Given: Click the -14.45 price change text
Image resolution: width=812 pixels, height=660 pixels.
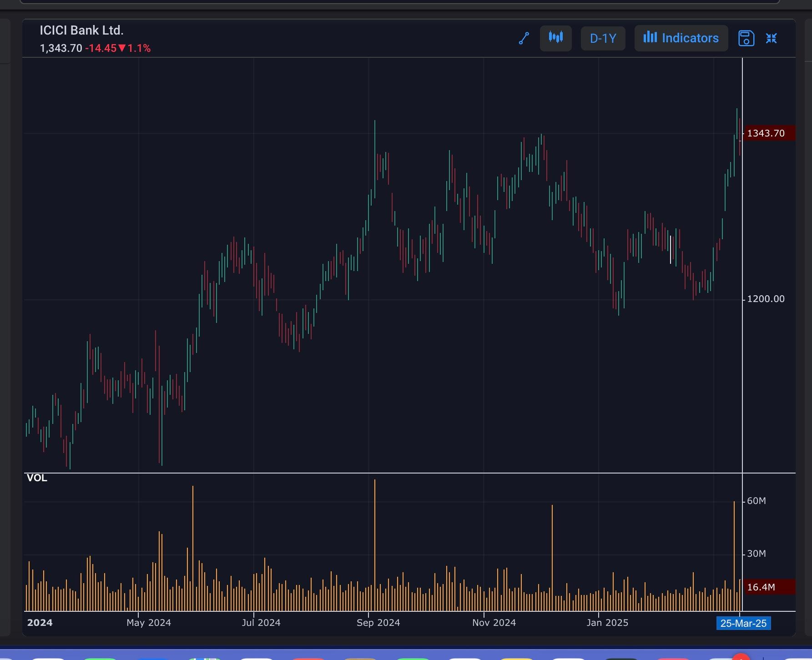Looking at the screenshot, I should click(101, 48).
